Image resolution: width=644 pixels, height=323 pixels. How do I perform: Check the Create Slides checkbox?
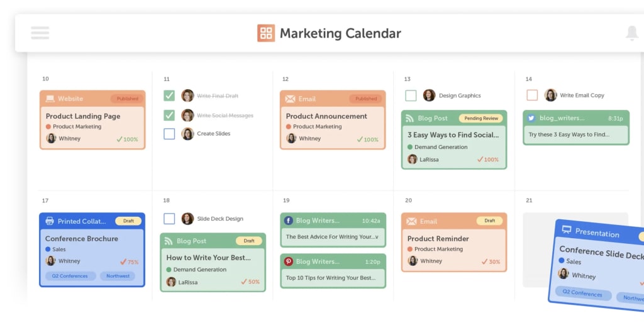point(169,134)
